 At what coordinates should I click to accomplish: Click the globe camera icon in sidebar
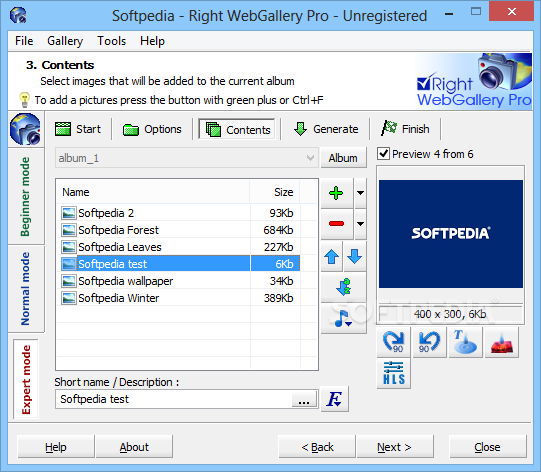click(25, 129)
